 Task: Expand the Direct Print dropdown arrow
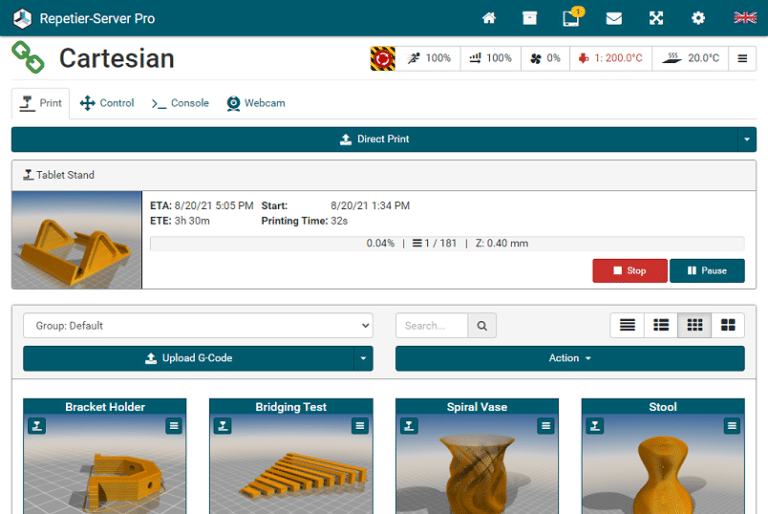coord(747,139)
